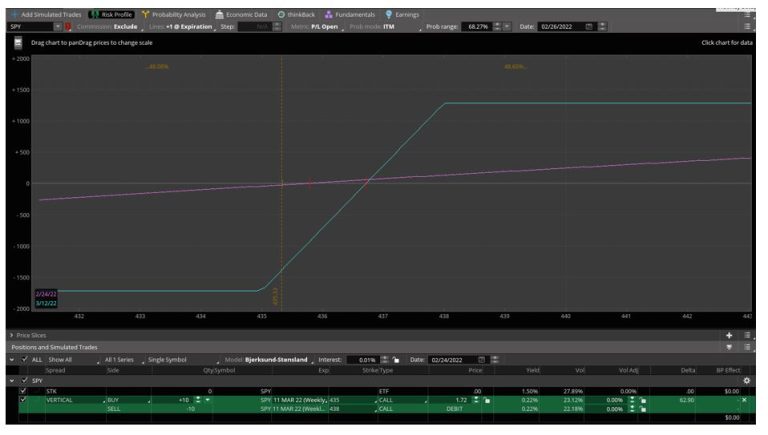This screenshot has height=435, width=768.
Task: Collapse Positions and Simulated Trades panel arrow
Action: click(x=729, y=347)
